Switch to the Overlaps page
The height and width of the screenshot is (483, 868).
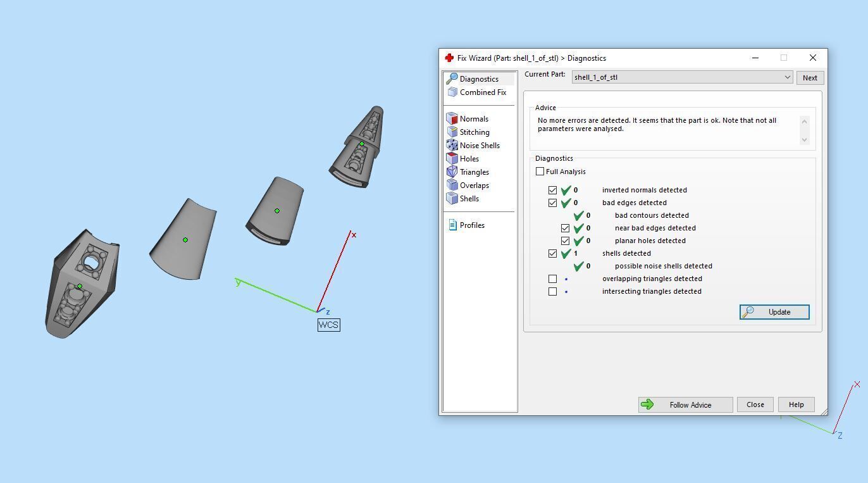pos(474,185)
